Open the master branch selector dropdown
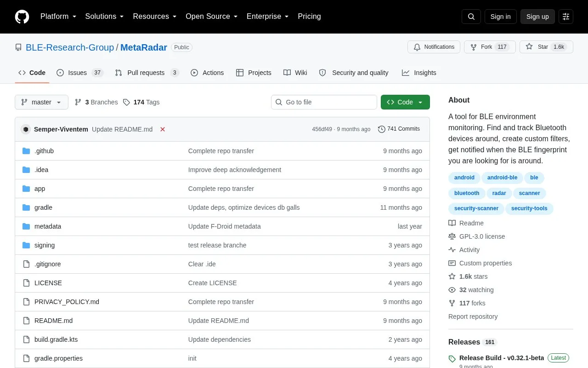This screenshot has width=588, height=368. tap(42, 102)
